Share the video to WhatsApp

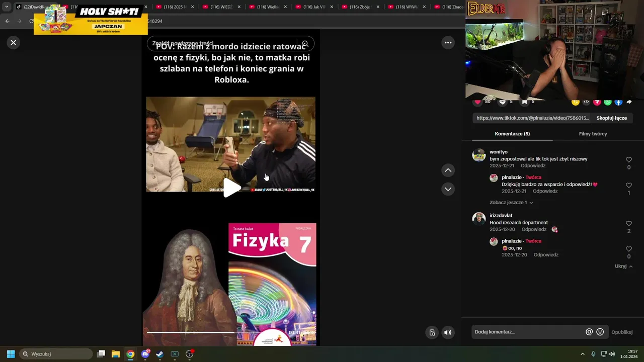click(x=608, y=102)
